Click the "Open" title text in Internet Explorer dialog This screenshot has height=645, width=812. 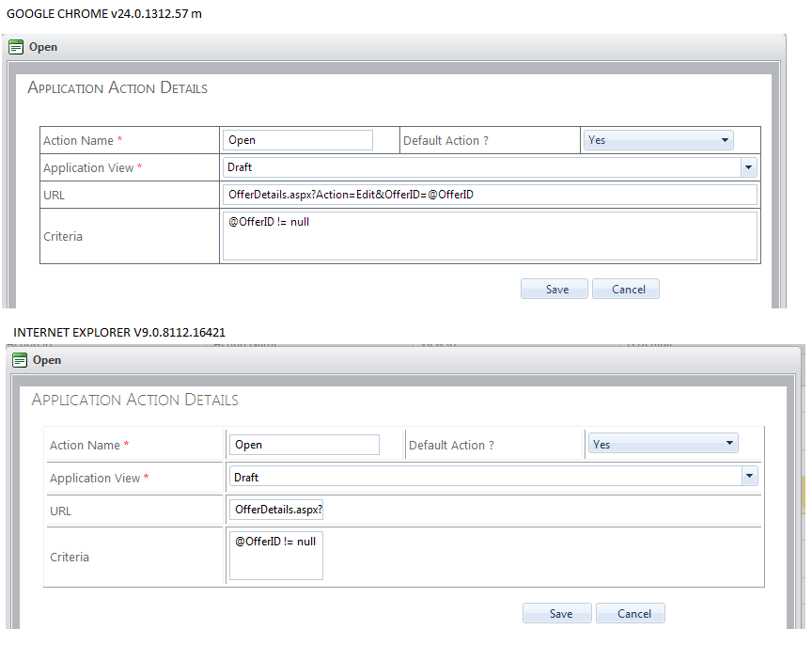pyautogui.click(x=47, y=360)
